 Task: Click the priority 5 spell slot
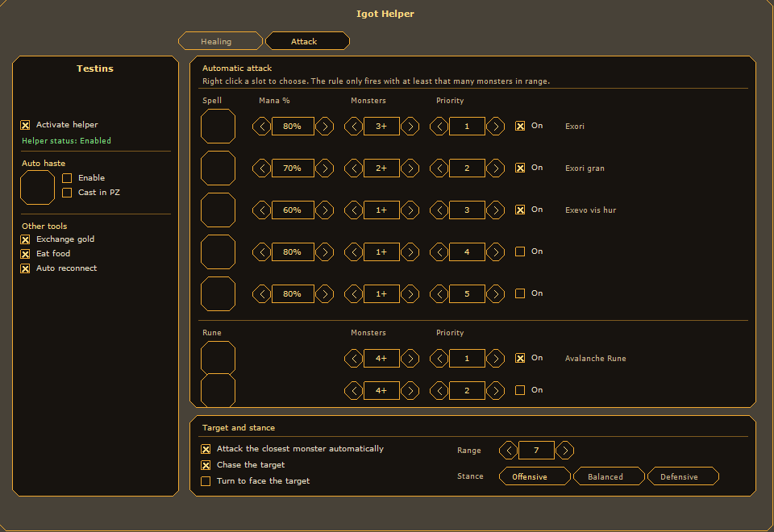(218, 294)
